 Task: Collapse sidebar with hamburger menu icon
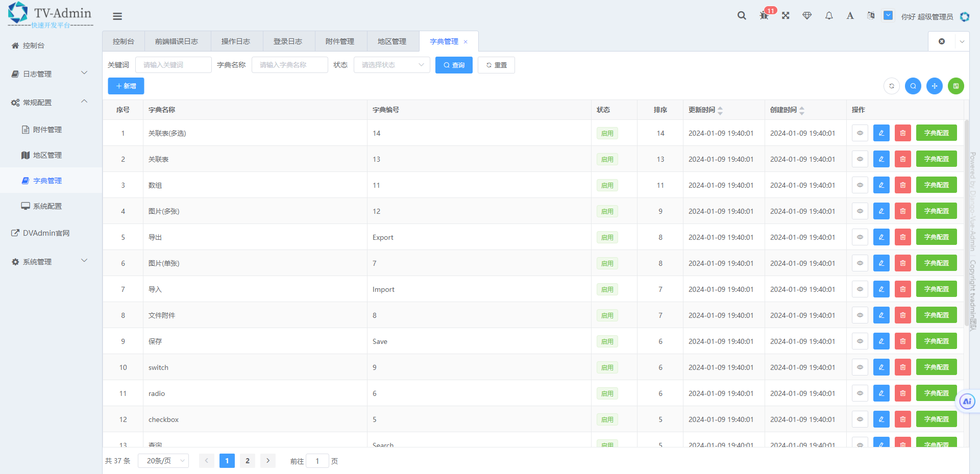(x=117, y=16)
